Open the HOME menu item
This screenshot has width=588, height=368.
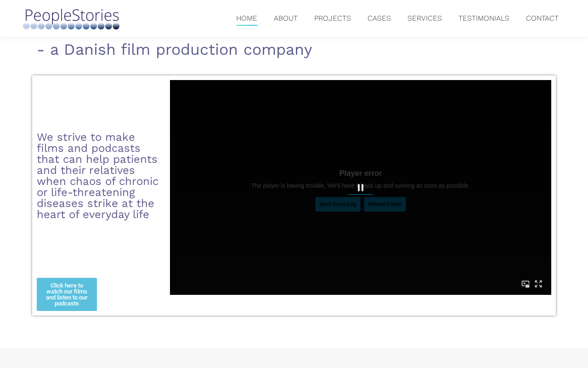[x=247, y=18]
